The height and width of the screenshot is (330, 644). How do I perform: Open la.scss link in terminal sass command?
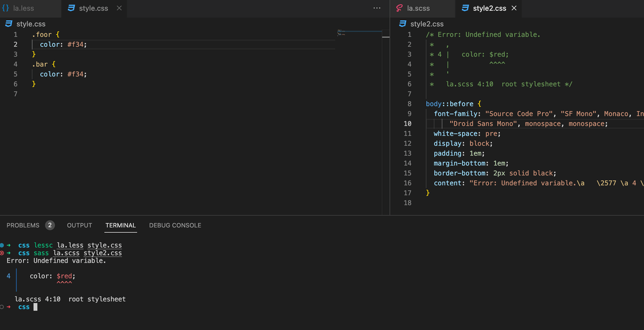(65, 253)
